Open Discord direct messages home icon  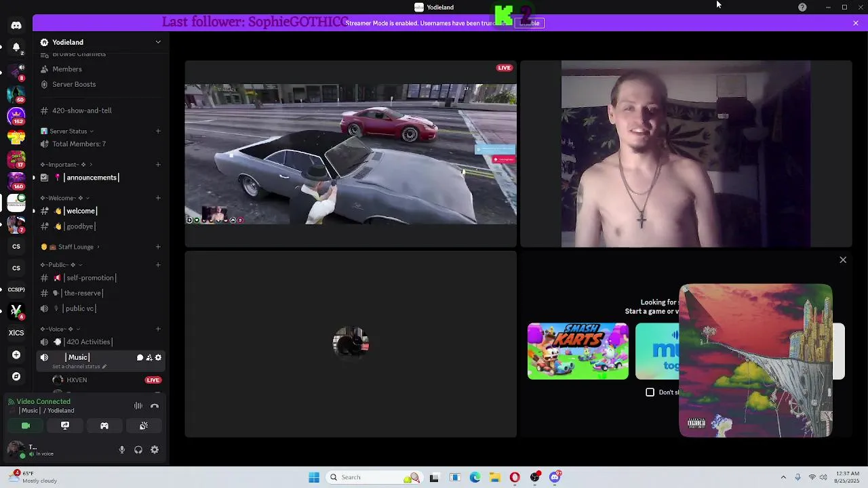click(16, 25)
